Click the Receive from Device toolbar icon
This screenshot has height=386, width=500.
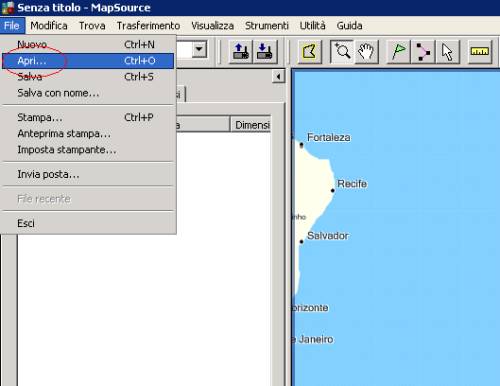(x=264, y=52)
